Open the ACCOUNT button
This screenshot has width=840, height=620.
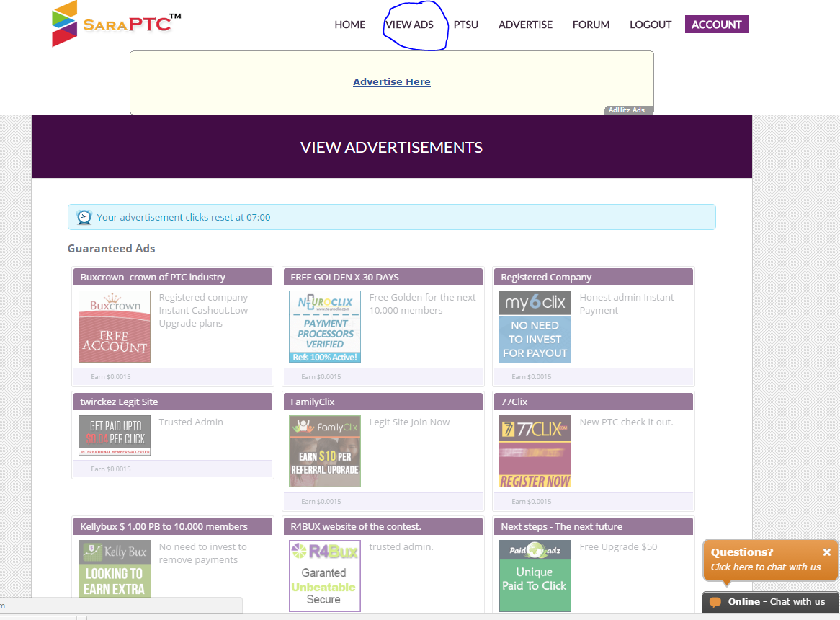point(717,24)
